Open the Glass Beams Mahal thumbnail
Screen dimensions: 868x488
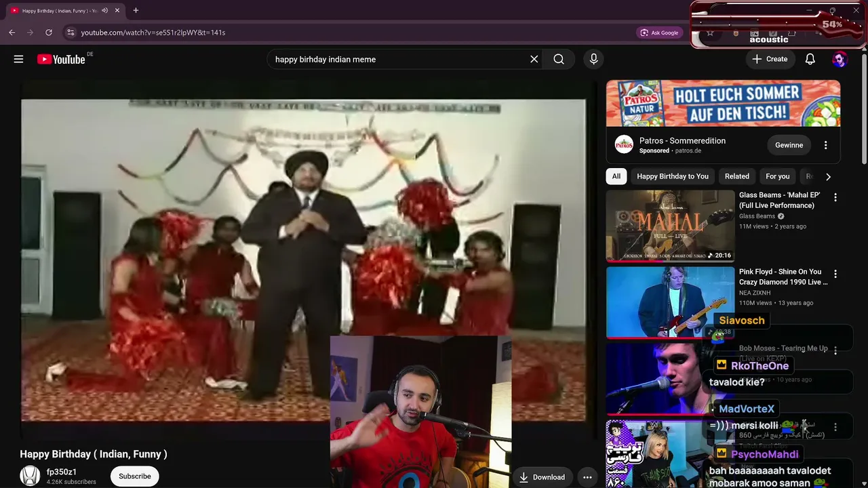[670, 226]
